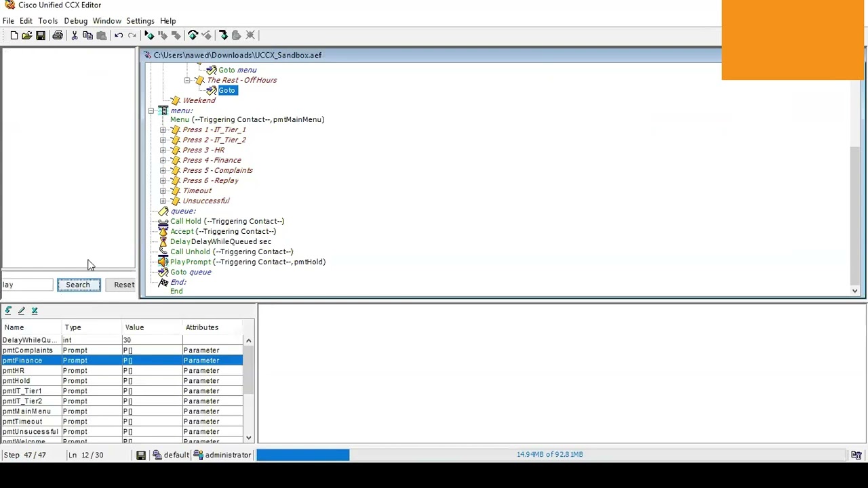Select the Accept step icon

pyautogui.click(x=163, y=231)
